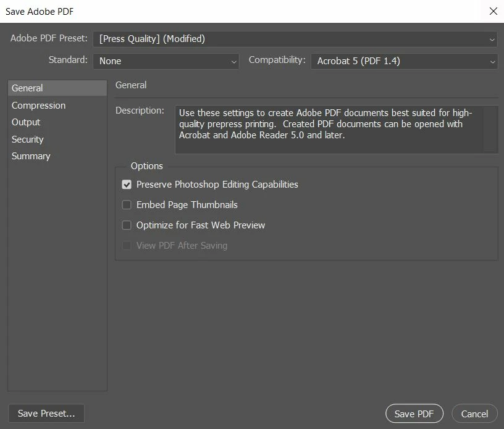The width and height of the screenshot is (504, 429).
Task: Enable Embed Page Thumbnails
Action: coord(127,205)
